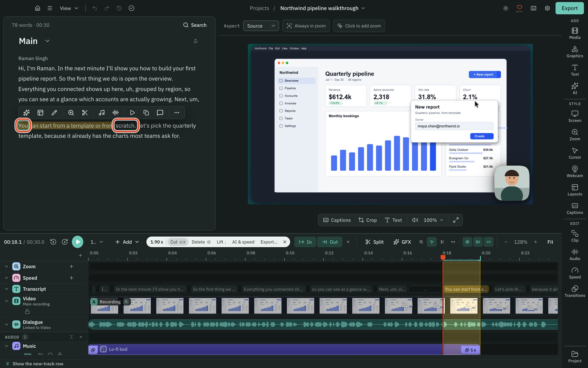This screenshot has width=588, height=368.
Task: Collapse the Zoom track row
Action: coord(7,266)
